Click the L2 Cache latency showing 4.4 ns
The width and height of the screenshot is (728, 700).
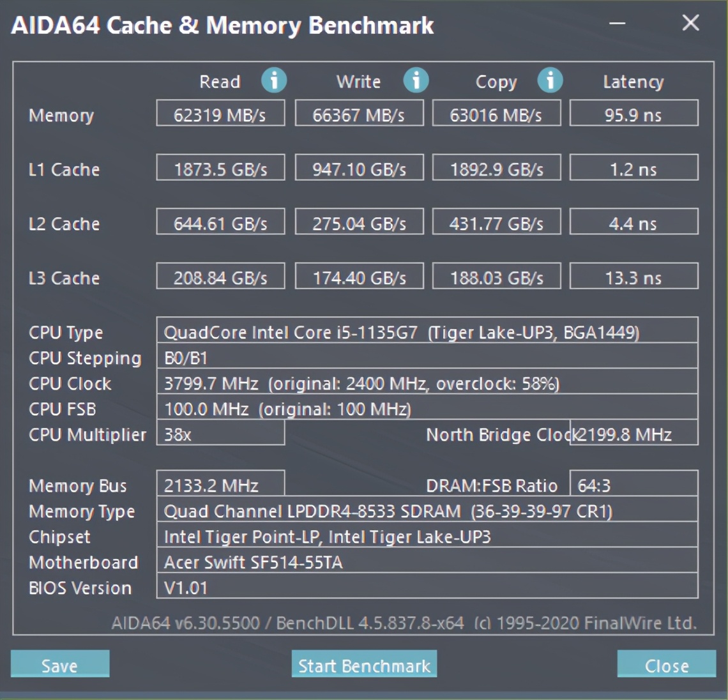click(633, 222)
